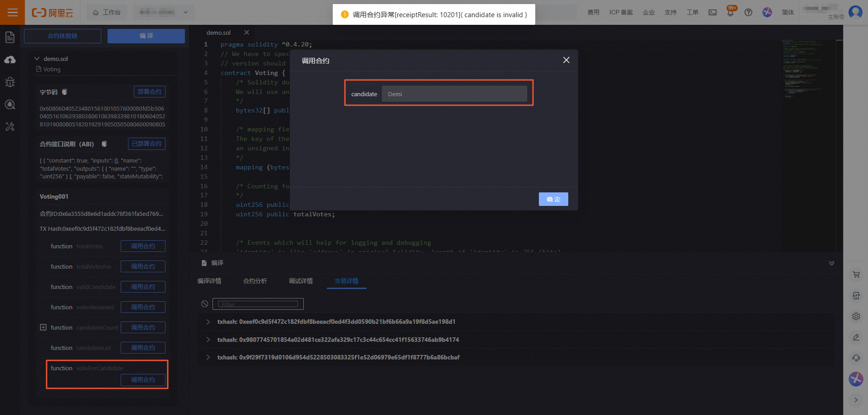Open the cloud upload sidebar icon
This screenshot has height=415, width=868.
pyautogui.click(x=10, y=60)
